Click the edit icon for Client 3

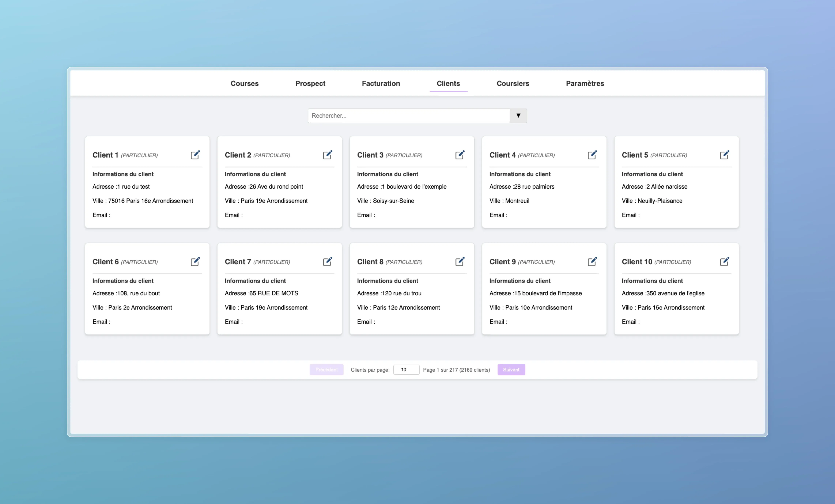pos(460,155)
